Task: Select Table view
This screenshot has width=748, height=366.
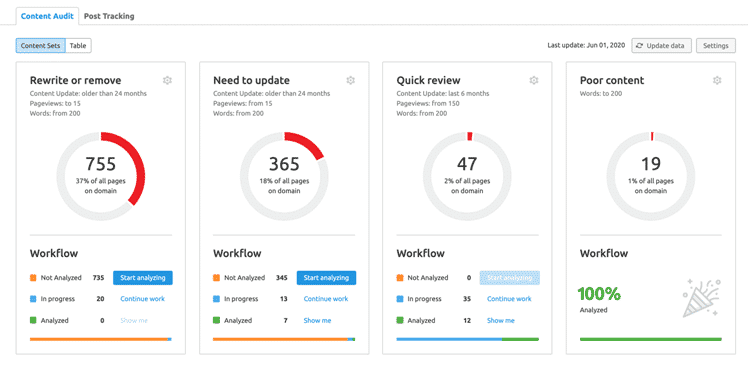Action: pos(78,46)
